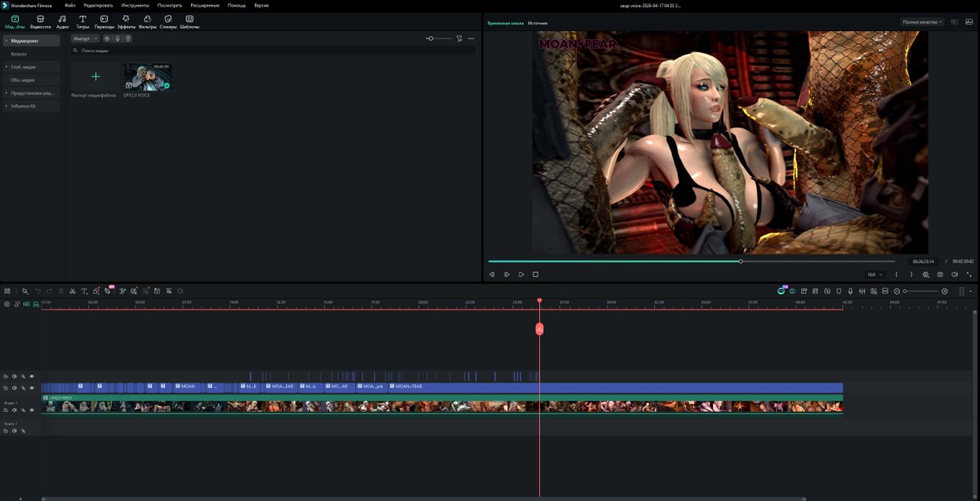
Task: Open the Редактировать menu
Action: coord(98,5)
